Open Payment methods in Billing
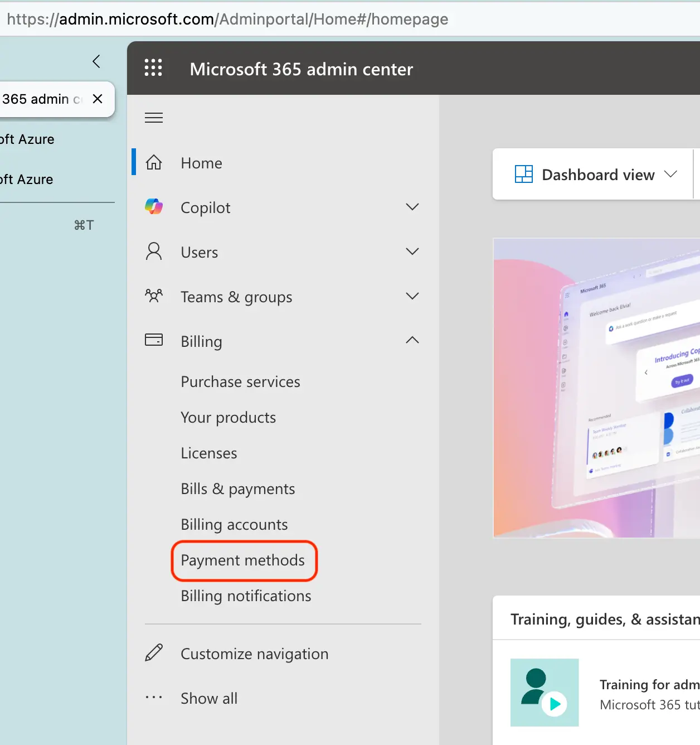 pyautogui.click(x=243, y=560)
